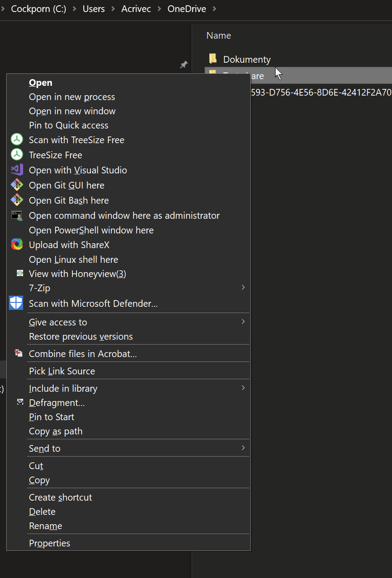
Task: Select the Visual Studio icon
Action: (x=16, y=170)
